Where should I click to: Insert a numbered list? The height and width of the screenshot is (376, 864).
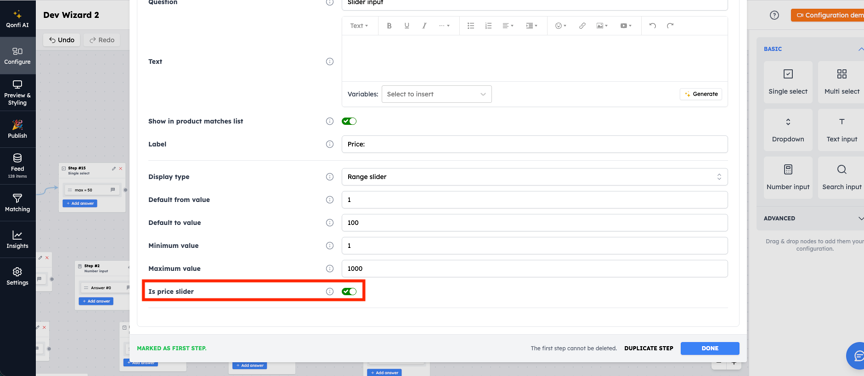(488, 26)
